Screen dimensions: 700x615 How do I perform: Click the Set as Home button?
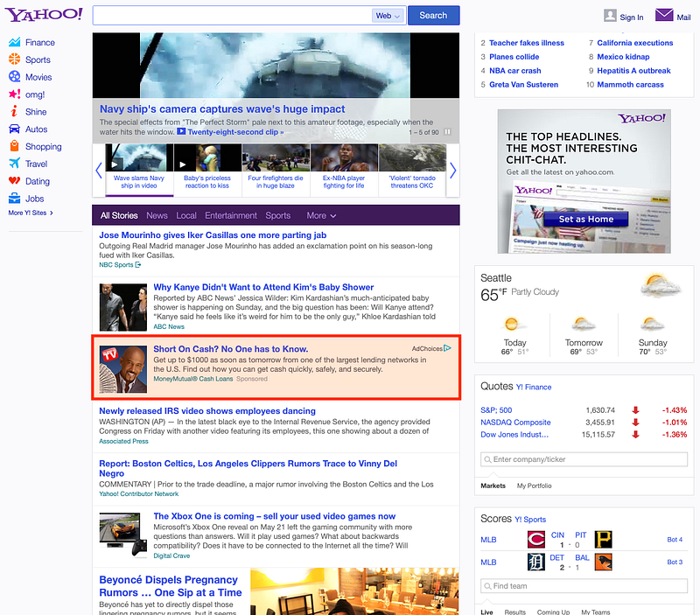point(585,219)
